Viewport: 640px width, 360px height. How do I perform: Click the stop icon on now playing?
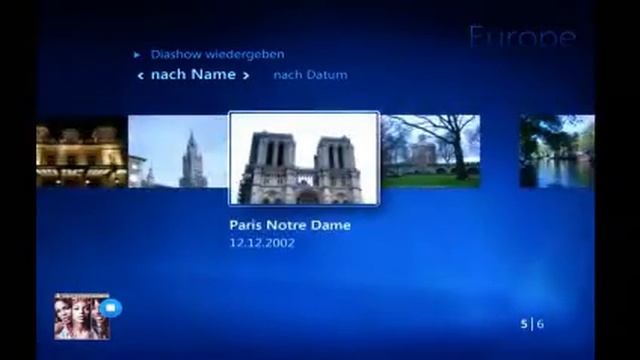coord(111,308)
